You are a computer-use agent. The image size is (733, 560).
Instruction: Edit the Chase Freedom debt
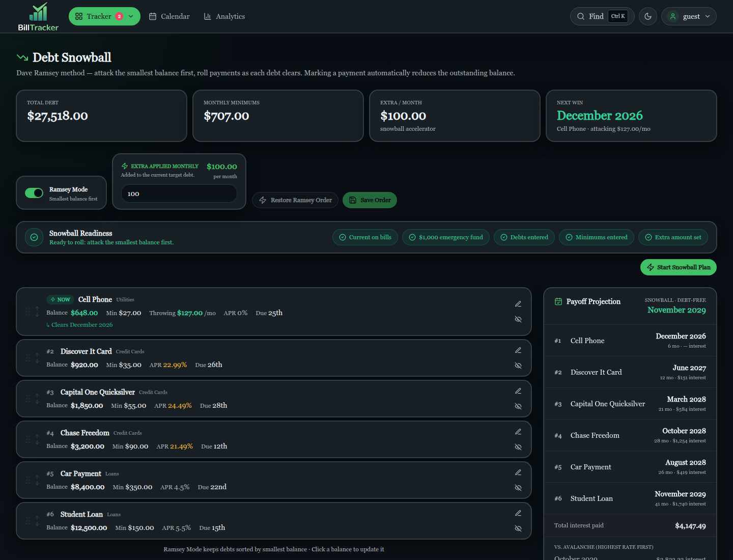pos(518,432)
